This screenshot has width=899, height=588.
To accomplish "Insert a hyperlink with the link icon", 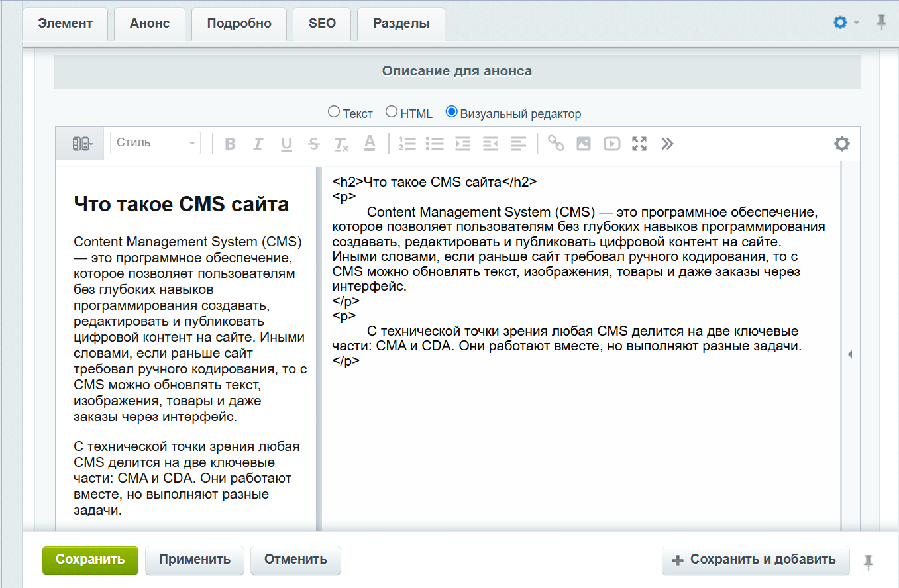I will pyautogui.click(x=556, y=144).
